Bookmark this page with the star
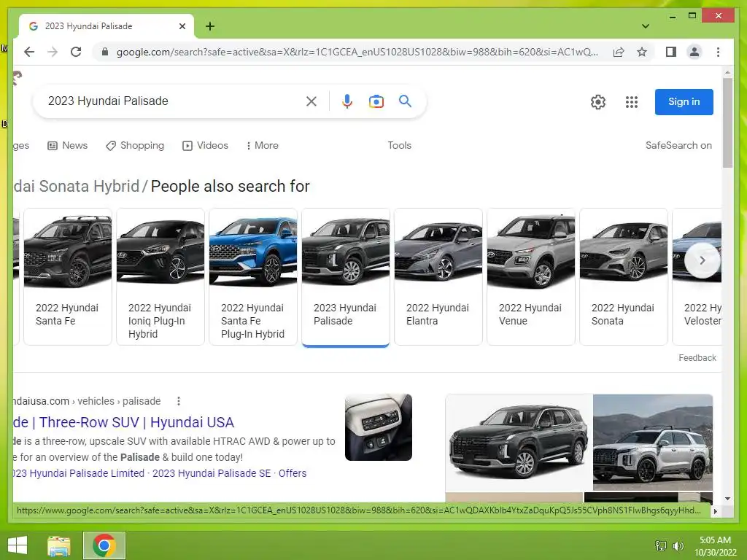Viewport: 747px width, 560px height. point(642,52)
